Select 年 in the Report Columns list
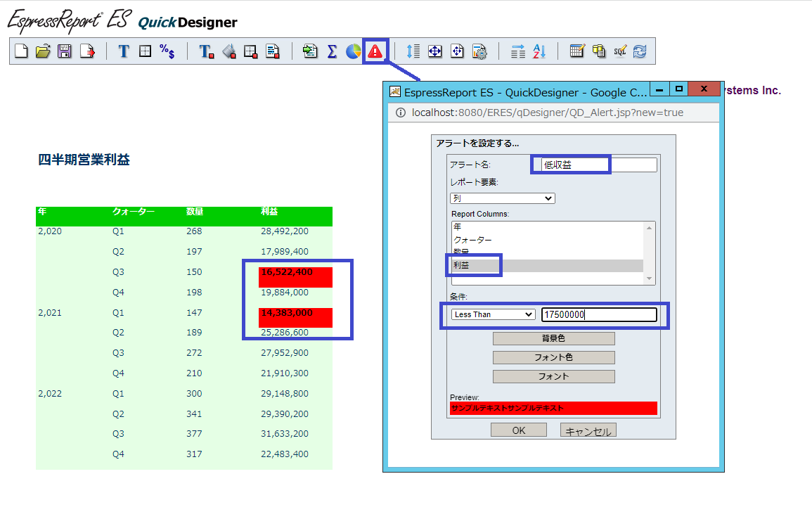The width and height of the screenshot is (812, 519). tap(548, 227)
